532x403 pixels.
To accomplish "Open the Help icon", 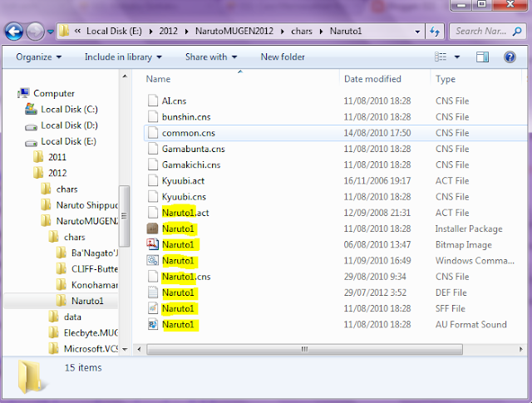I will pyautogui.click(x=510, y=57).
